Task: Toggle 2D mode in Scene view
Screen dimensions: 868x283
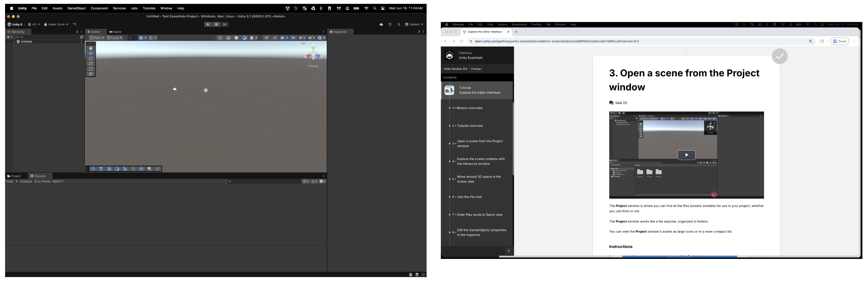Action: tap(266, 38)
